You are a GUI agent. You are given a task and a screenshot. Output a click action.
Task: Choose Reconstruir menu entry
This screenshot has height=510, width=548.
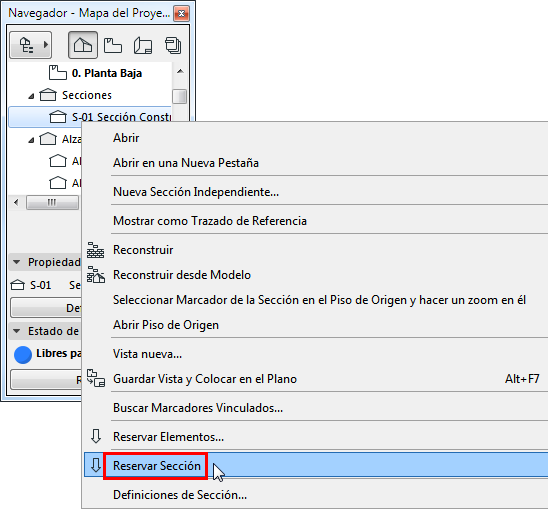[x=143, y=250]
